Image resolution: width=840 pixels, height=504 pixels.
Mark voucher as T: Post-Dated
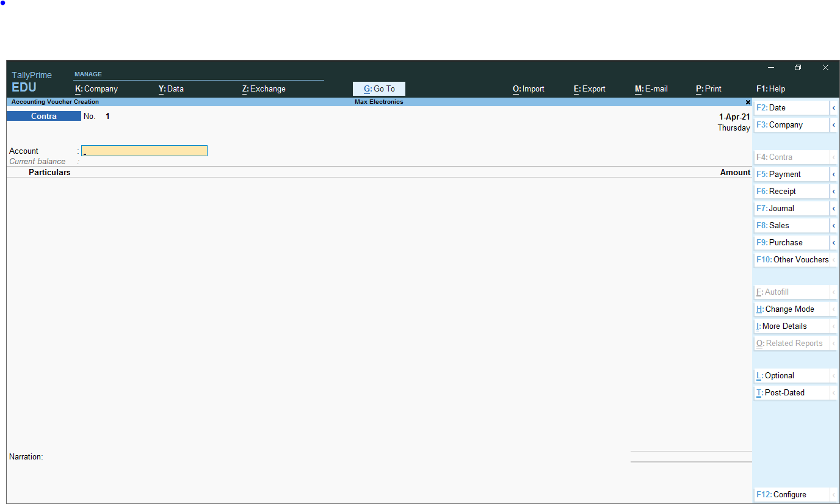click(x=792, y=392)
